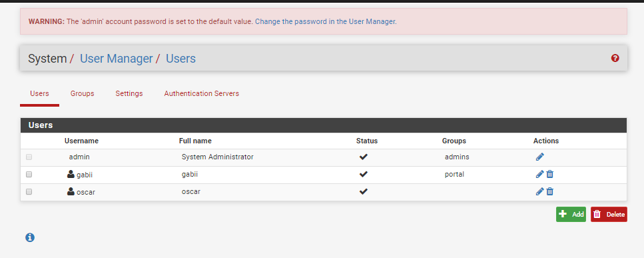Click pencil icon to edit oscar

click(x=539, y=191)
